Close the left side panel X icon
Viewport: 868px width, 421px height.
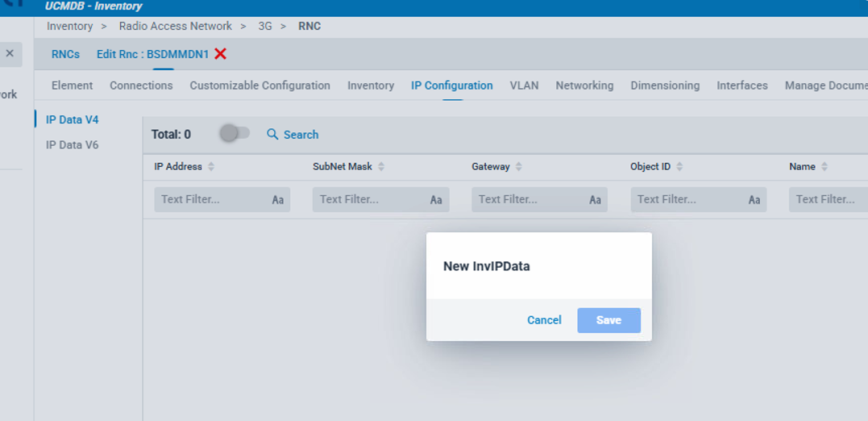(x=10, y=53)
